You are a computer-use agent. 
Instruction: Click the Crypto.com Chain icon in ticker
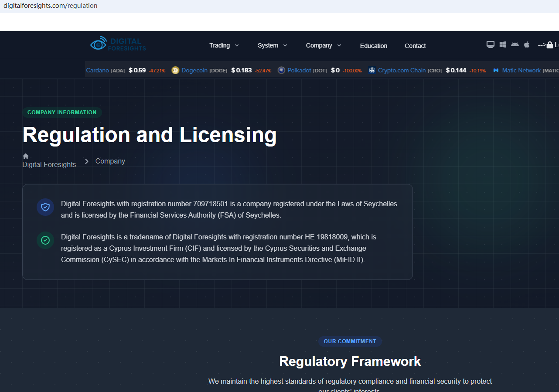(x=372, y=70)
